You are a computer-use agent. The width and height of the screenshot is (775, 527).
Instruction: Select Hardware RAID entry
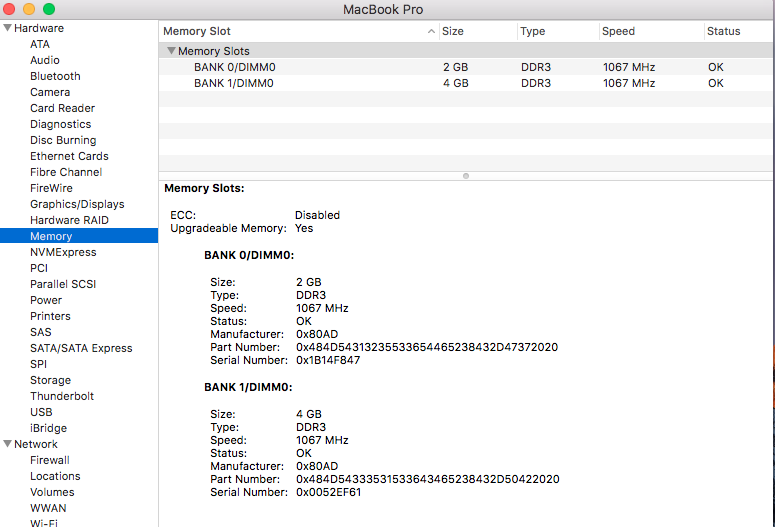click(x=69, y=220)
